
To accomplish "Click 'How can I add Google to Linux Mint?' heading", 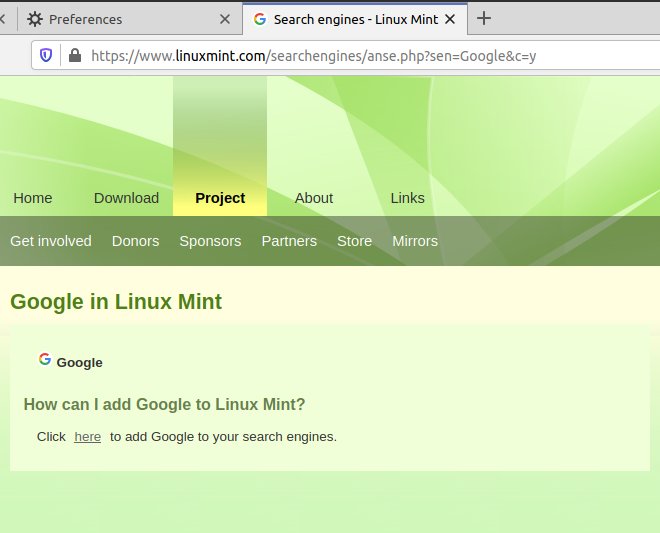I will [165, 404].
